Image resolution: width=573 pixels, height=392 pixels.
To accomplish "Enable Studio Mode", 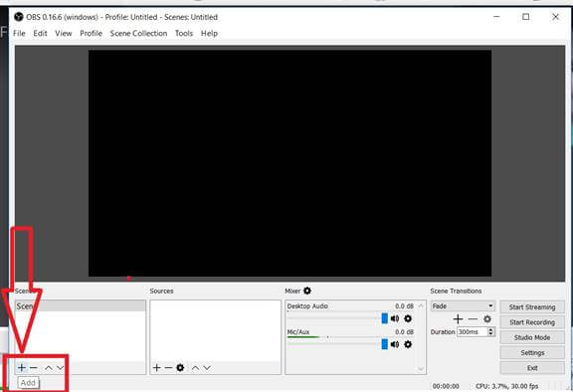I will [x=532, y=337].
